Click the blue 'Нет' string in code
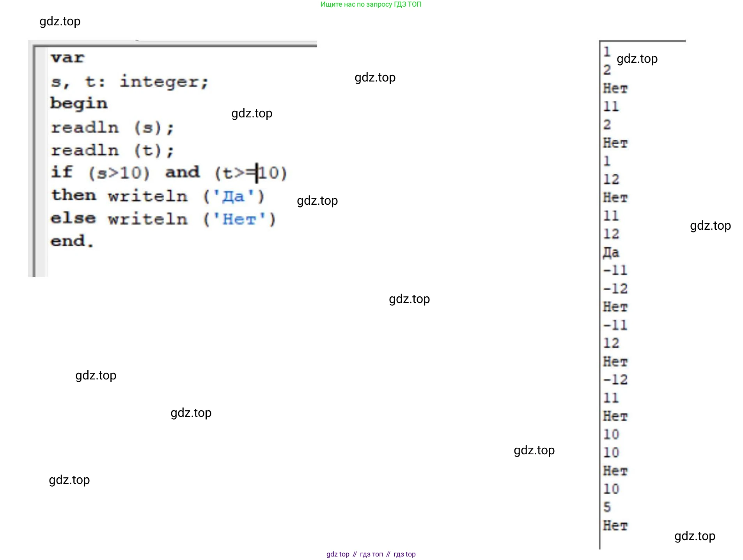The height and width of the screenshot is (560, 743). coord(239,219)
